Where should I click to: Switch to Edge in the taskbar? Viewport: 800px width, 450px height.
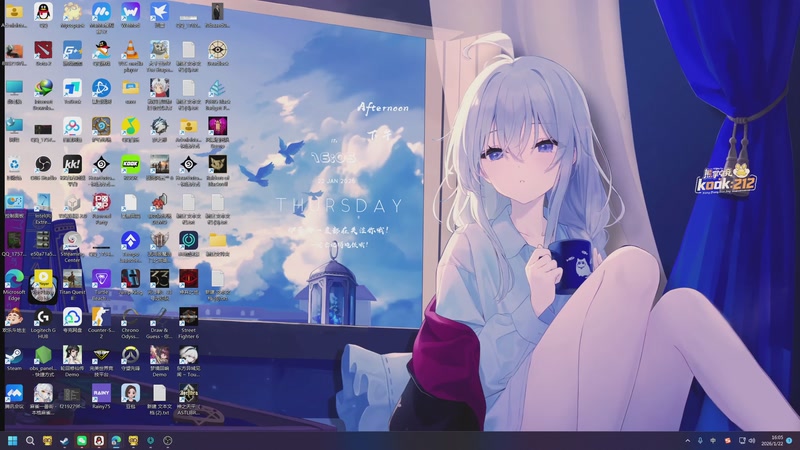point(116,440)
